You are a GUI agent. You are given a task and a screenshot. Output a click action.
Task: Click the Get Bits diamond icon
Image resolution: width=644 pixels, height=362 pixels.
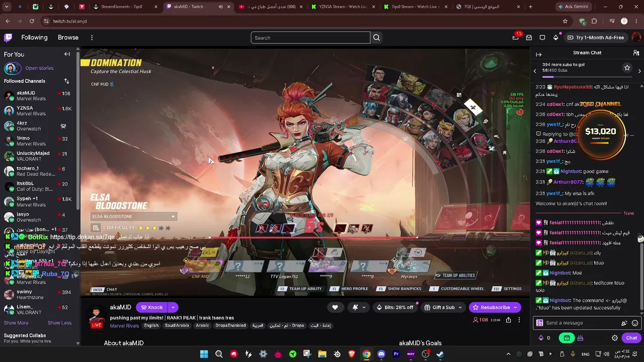pyautogui.click(x=555, y=38)
